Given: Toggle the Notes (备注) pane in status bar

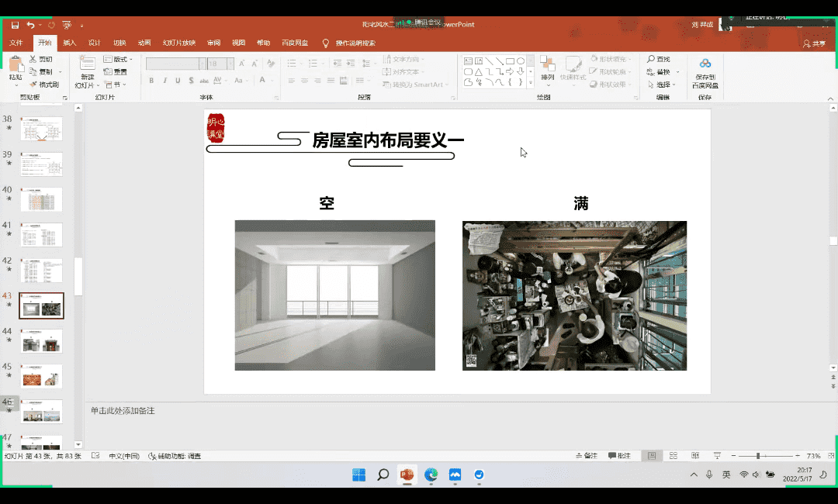Looking at the screenshot, I should tap(587, 456).
